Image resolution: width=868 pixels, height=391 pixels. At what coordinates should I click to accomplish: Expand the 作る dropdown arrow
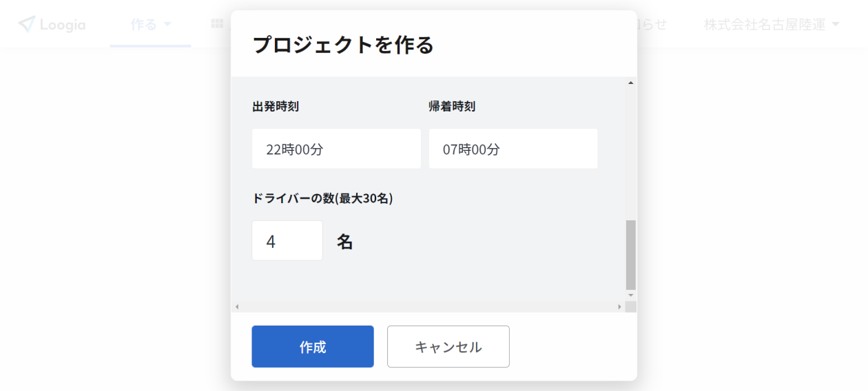click(167, 25)
